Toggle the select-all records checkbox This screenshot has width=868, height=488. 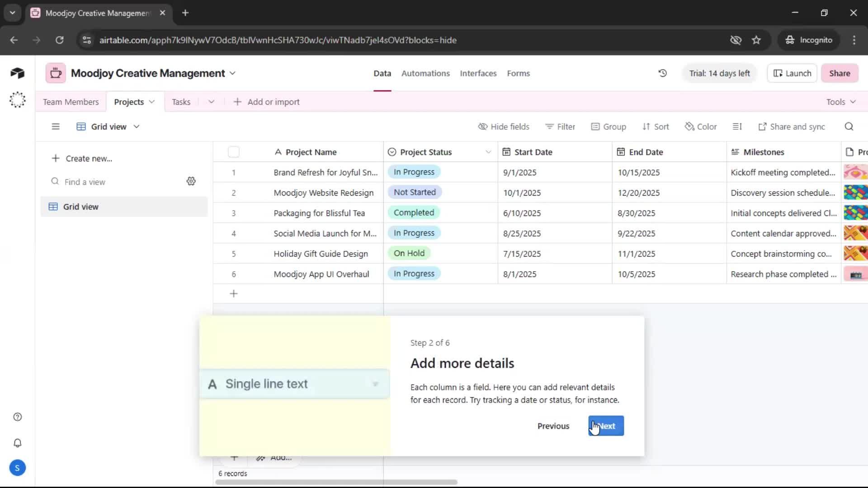click(234, 152)
